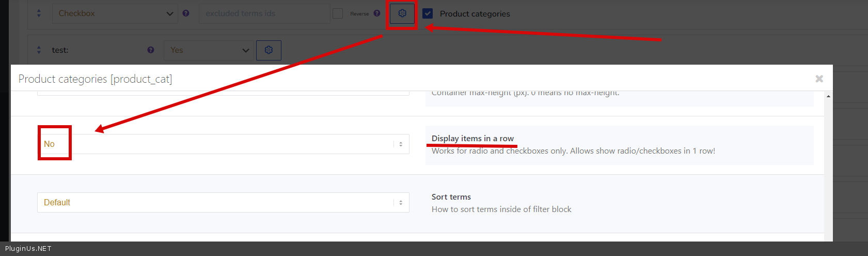868x256 pixels.
Task: Click sort handle arrows for test row
Action: (39, 50)
